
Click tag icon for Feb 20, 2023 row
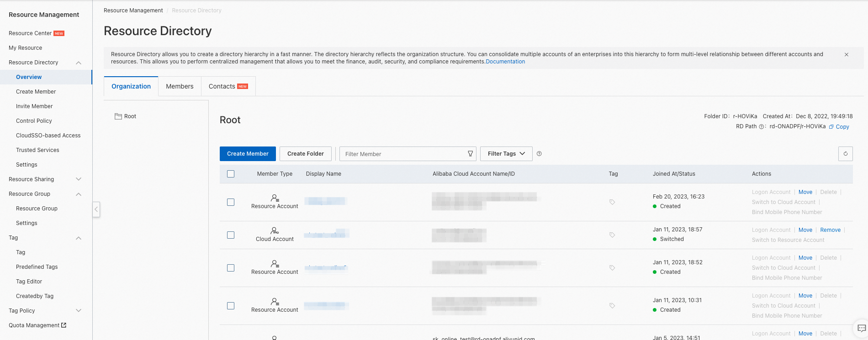(612, 202)
